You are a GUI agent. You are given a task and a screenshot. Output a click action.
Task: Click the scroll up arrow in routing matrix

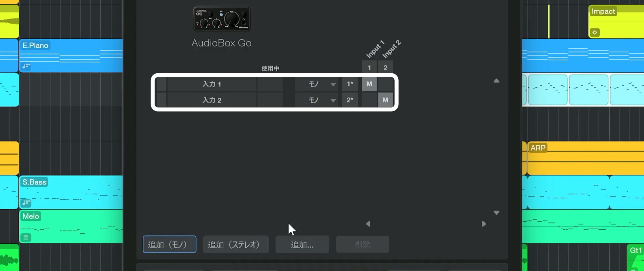coord(496,81)
